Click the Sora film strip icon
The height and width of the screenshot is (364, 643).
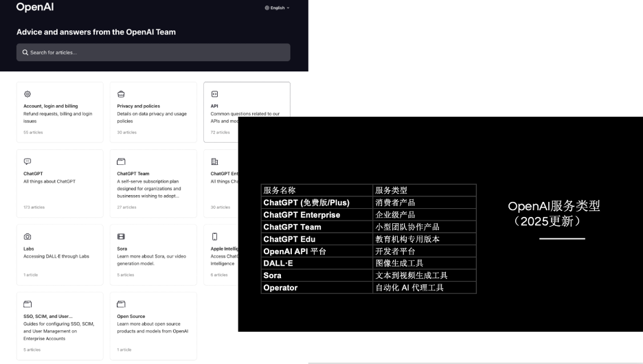coord(121,236)
